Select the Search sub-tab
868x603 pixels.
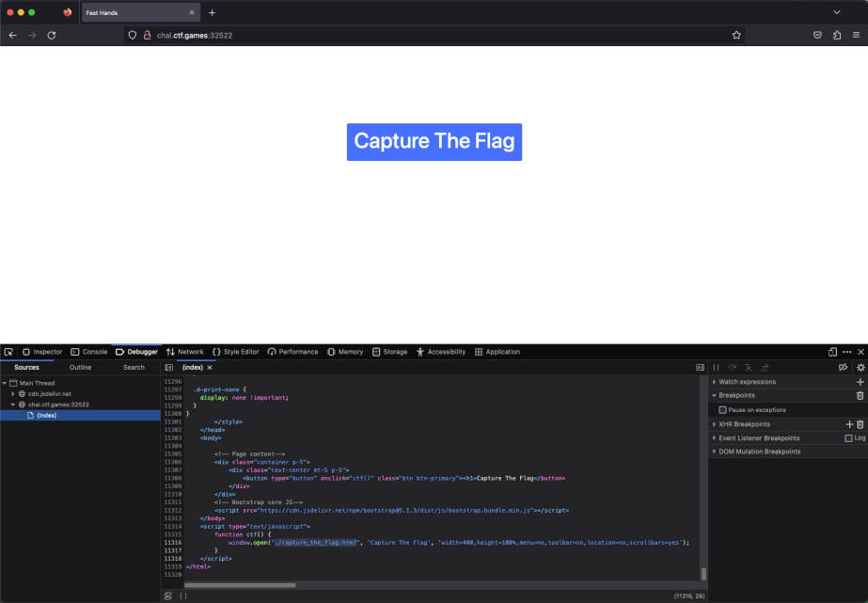click(134, 368)
